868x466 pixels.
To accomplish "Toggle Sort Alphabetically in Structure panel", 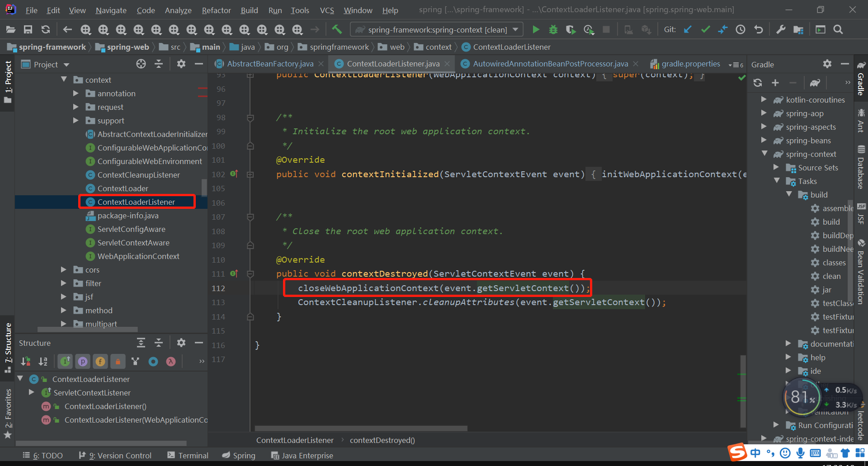I will 43,361.
